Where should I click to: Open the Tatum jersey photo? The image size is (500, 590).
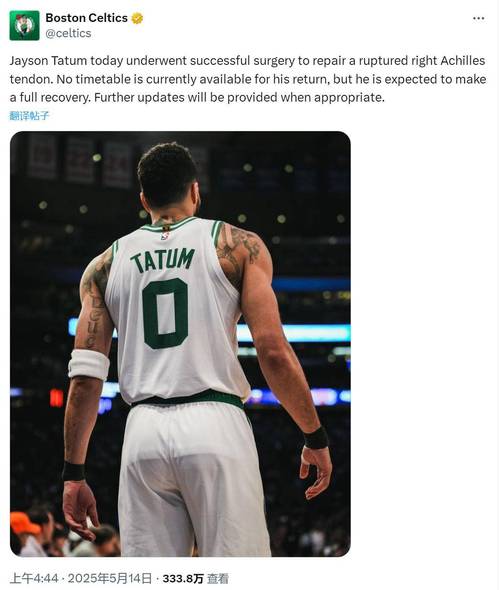180,344
